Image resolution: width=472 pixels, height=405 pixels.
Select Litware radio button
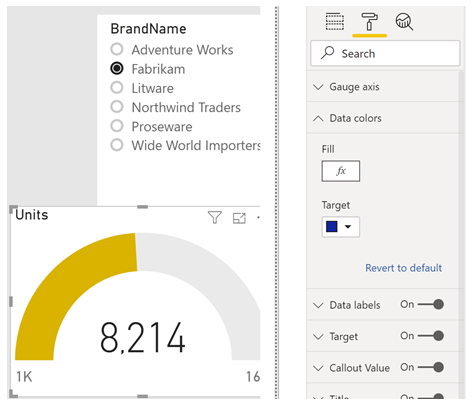point(117,88)
